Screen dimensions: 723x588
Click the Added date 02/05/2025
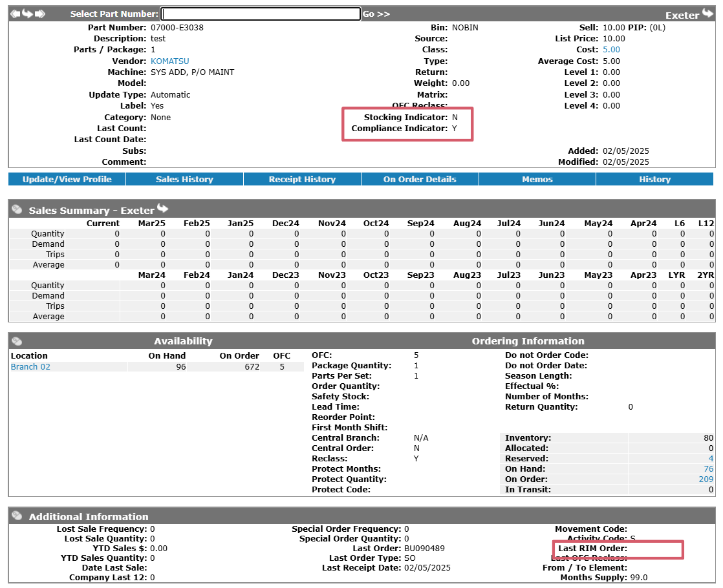pos(626,151)
